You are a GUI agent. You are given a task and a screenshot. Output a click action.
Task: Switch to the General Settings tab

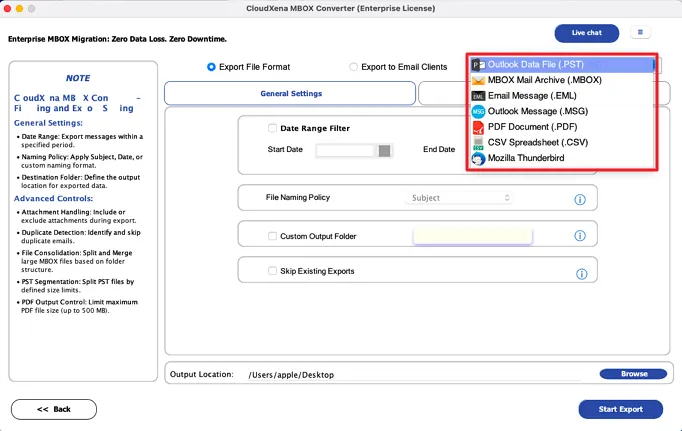[290, 94]
